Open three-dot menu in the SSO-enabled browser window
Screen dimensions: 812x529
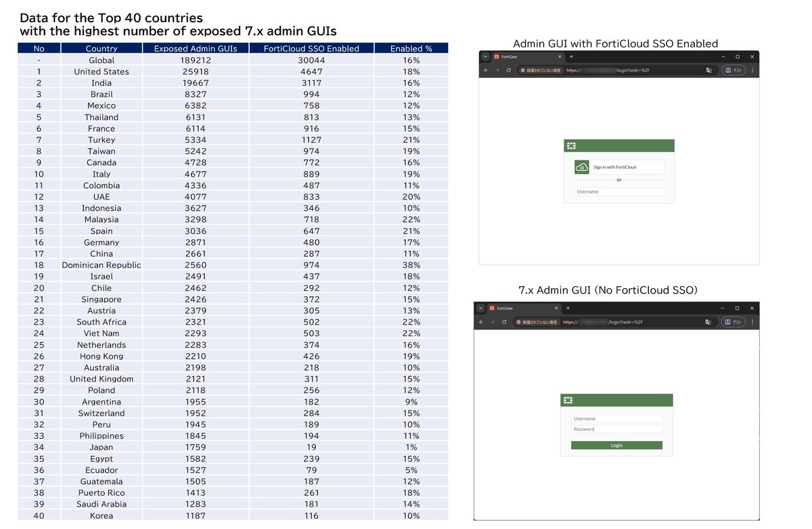point(752,70)
